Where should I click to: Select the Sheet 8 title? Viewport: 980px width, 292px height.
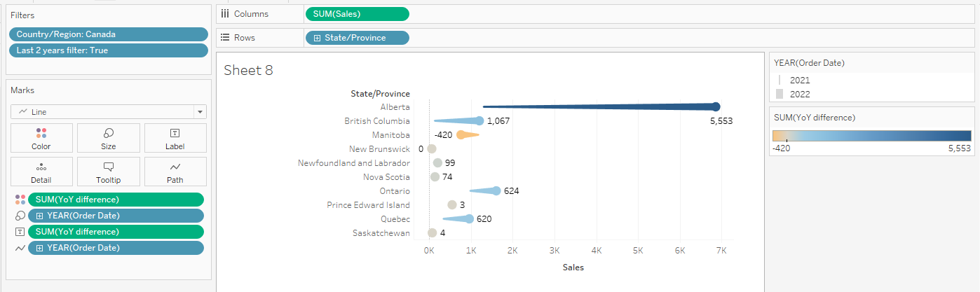pyautogui.click(x=248, y=70)
